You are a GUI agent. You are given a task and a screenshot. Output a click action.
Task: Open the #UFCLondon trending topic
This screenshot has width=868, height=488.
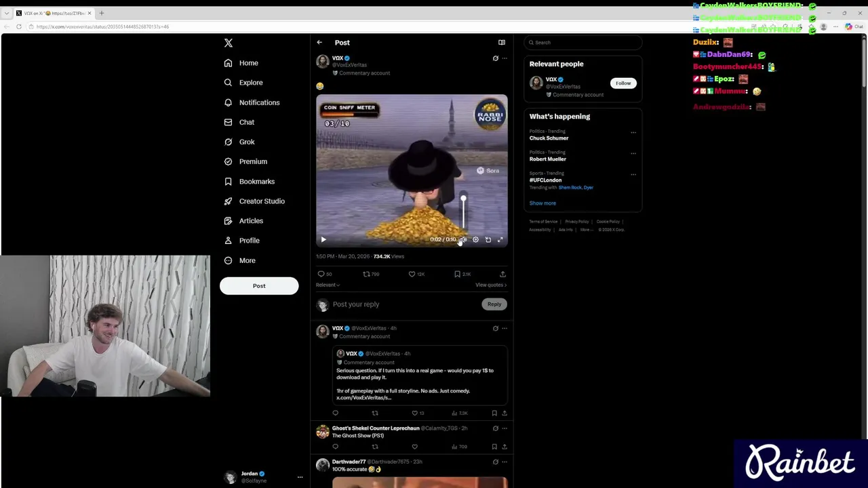click(546, 180)
